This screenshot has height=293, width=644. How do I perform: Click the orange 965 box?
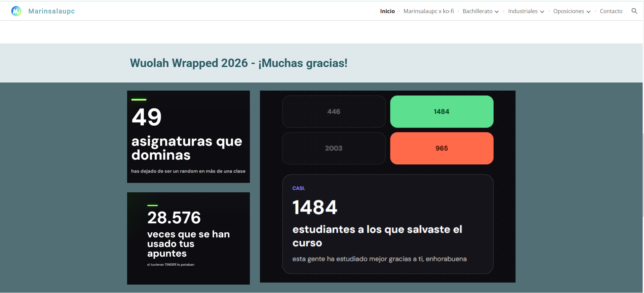442,148
